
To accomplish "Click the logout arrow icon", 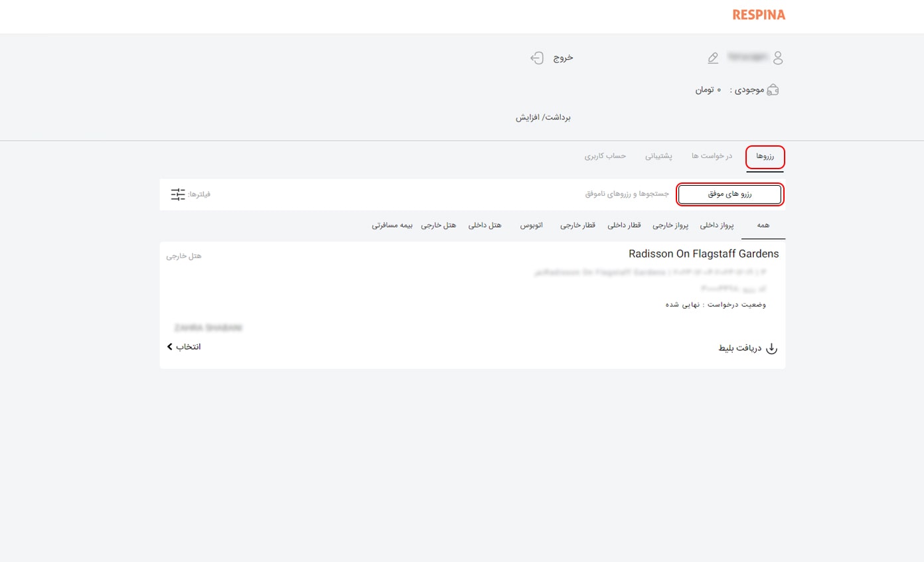I will [537, 58].
